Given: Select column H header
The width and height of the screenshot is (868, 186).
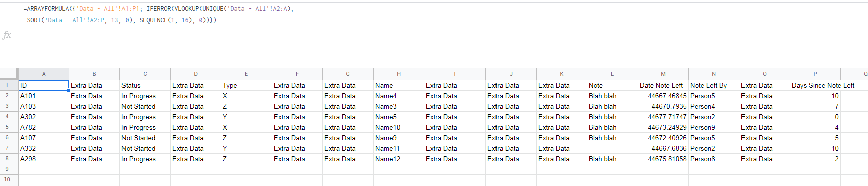Looking at the screenshot, I should (x=399, y=74).
